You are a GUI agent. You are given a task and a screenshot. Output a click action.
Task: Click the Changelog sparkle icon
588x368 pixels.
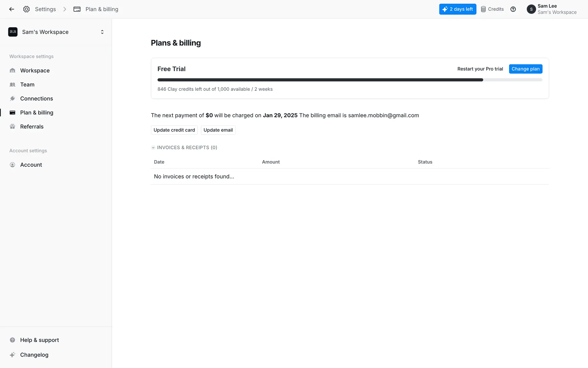[x=12, y=355]
